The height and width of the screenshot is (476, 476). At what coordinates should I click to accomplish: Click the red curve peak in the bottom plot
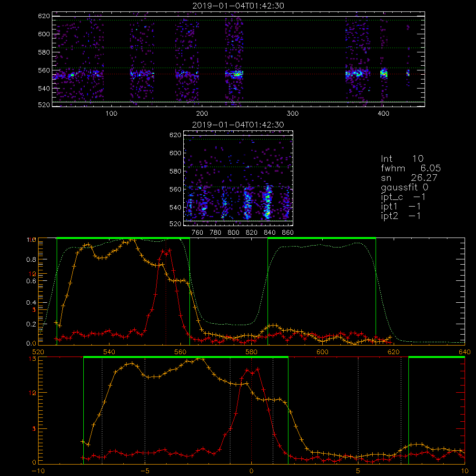point(258,369)
